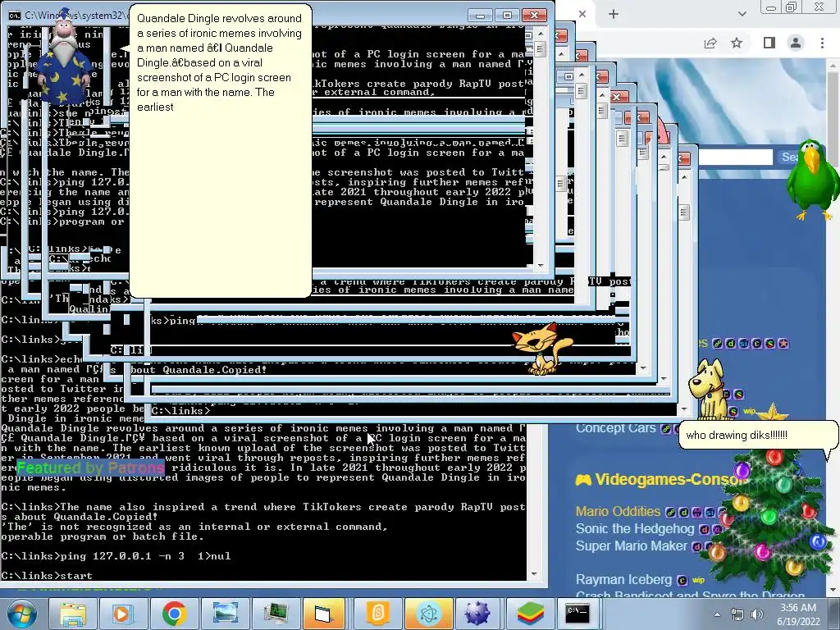
Task: Click the orange cat assistant
Action: click(x=541, y=348)
